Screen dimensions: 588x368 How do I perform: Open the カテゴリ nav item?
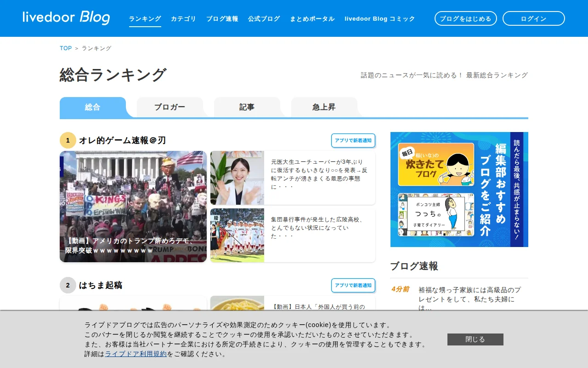pos(184,19)
